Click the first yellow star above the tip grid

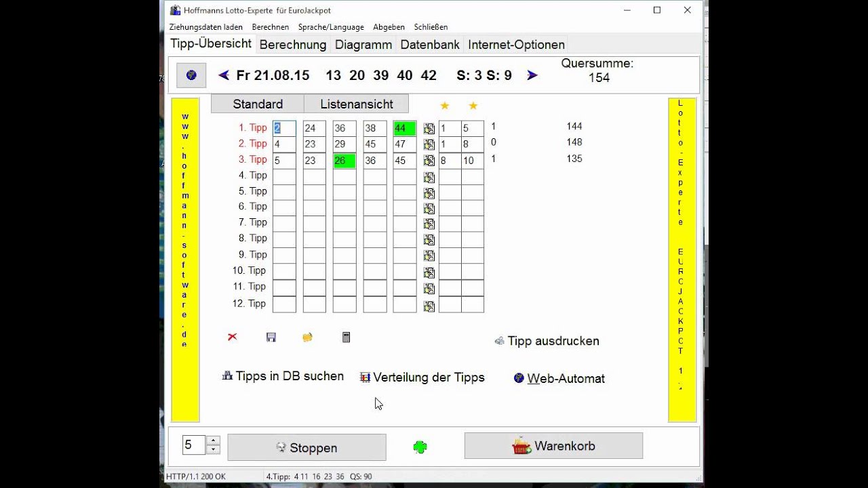point(445,106)
